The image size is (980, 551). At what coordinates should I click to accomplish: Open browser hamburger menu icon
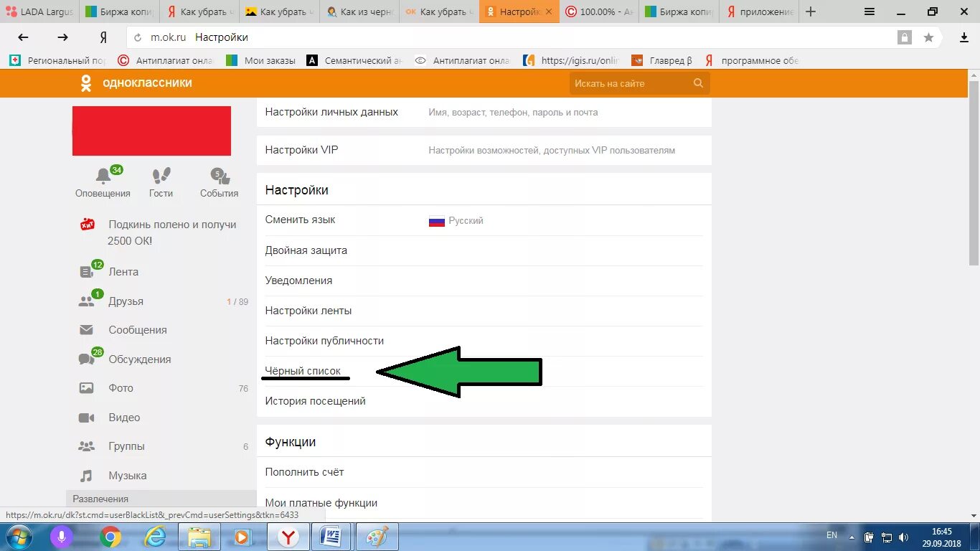[870, 11]
